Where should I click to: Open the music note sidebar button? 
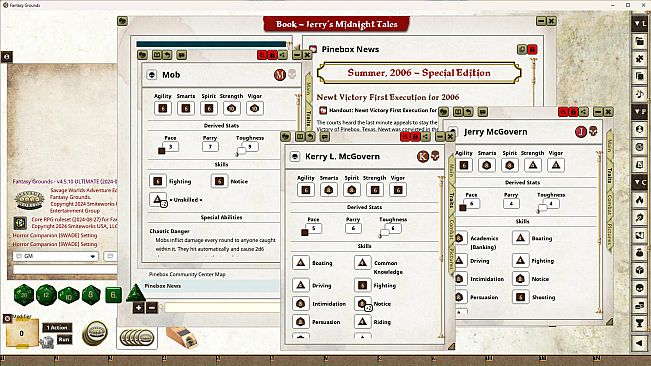(x=639, y=94)
